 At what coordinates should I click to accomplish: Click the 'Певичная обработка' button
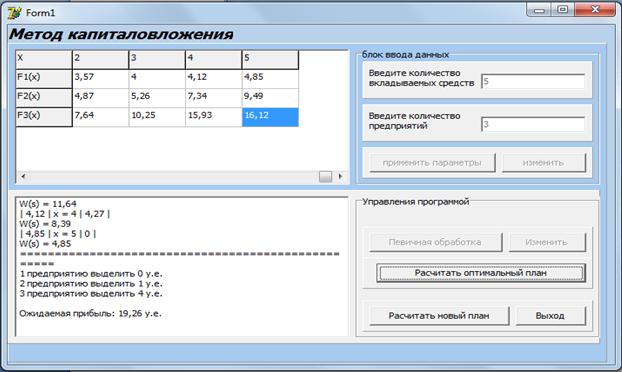pyautogui.click(x=435, y=242)
